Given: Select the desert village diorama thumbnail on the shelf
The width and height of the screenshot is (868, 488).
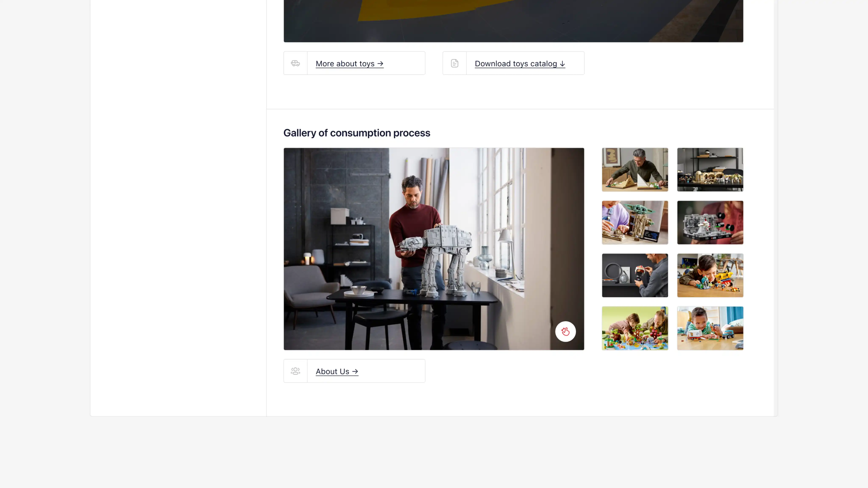Looking at the screenshot, I should [710, 170].
